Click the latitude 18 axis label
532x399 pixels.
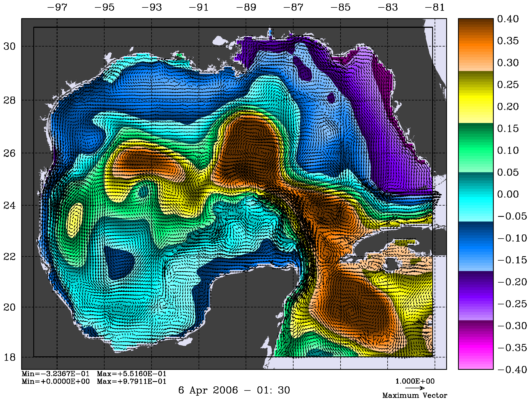10,357
